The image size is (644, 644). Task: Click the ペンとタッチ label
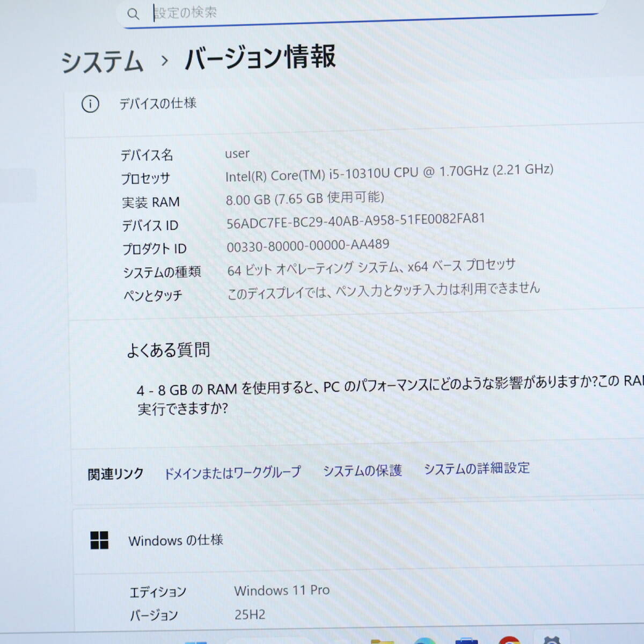pos(153,296)
